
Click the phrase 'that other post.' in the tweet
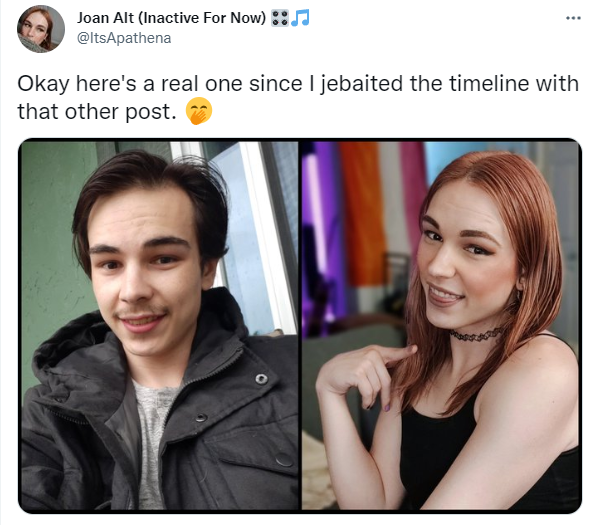(x=97, y=112)
